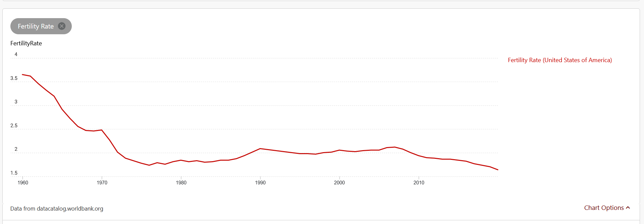Open the datacatalog.worldbank.org data source text
The image size is (644, 224).
pyautogui.click(x=70, y=209)
